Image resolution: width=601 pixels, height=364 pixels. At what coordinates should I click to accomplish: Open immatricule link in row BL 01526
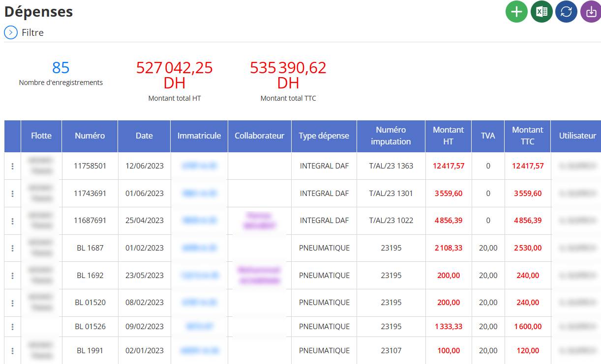point(199,326)
